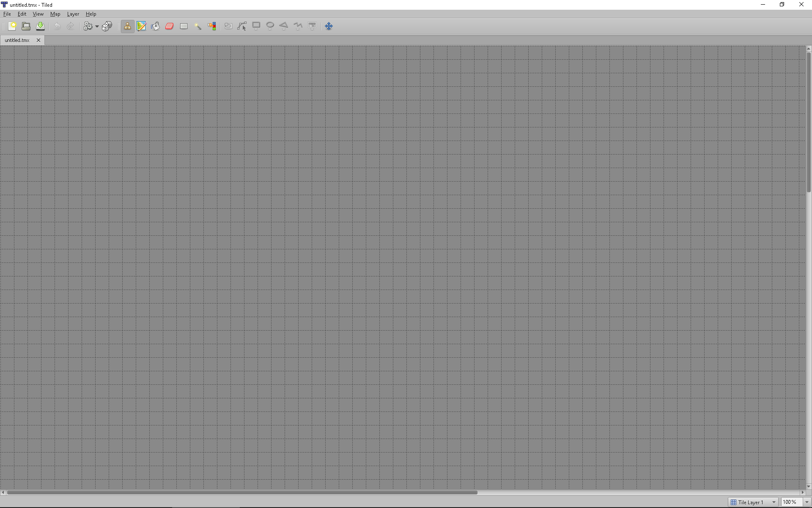Open the Tile Layer 1 layer dropdown
812x508 pixels.
[x=754, y=502]
